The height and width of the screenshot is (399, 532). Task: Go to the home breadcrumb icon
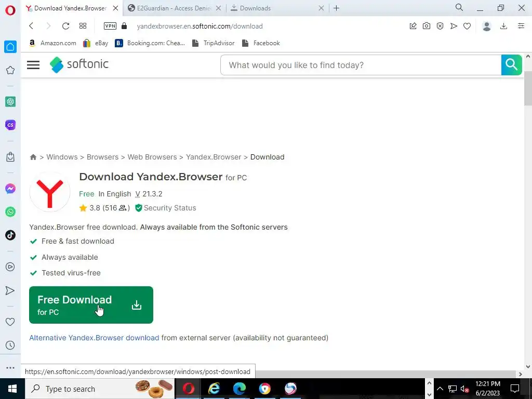coord(33,157)
